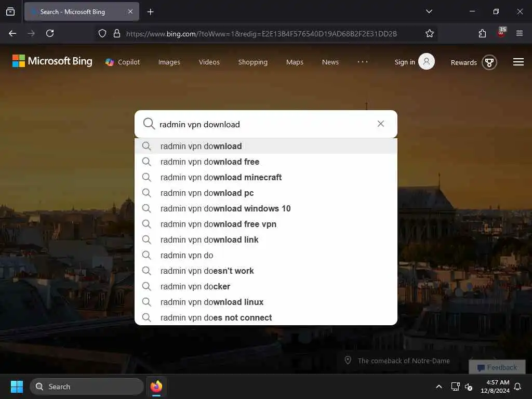This screenshot has height=399, width=532.
Task: Click the taskbar Search box
Action: (87, 387)
